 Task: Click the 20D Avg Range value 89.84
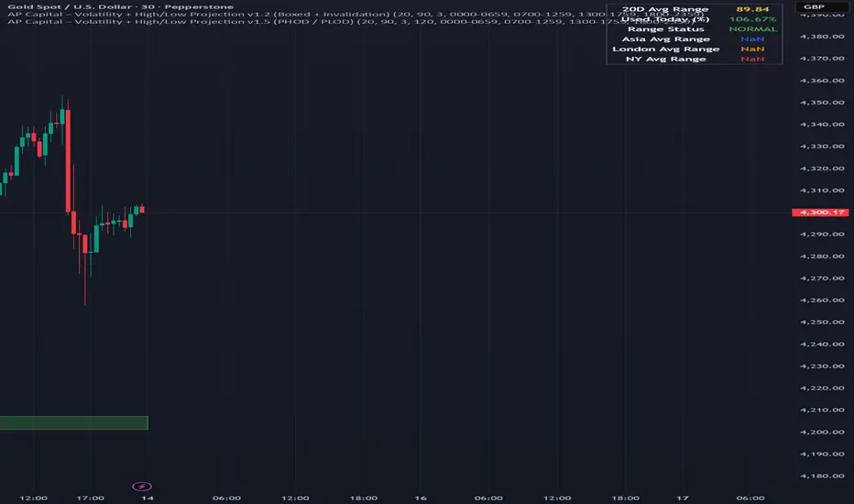click(752, 9)
